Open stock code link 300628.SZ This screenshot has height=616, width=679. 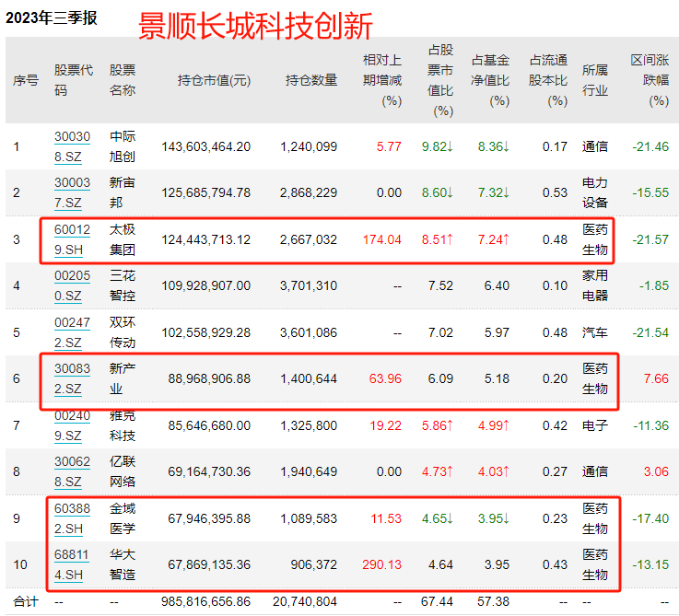click(72, 471)
